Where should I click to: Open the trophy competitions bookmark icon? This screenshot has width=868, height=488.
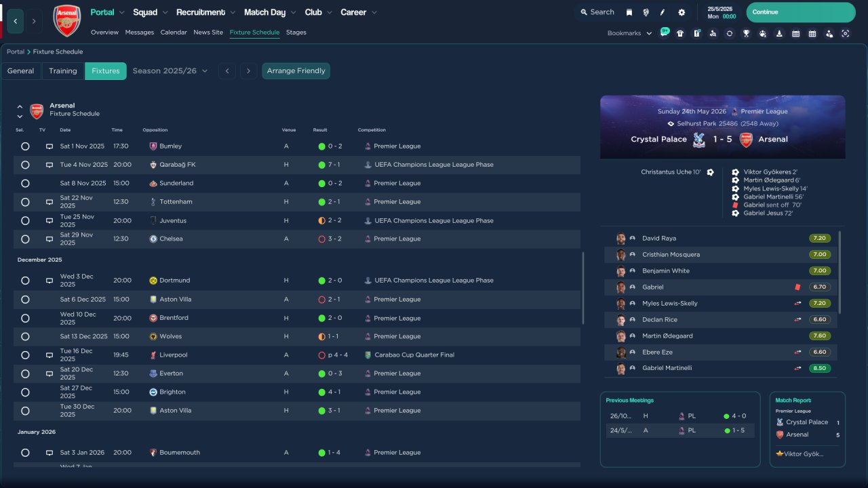pyautogui.click(x=746, y=33)
